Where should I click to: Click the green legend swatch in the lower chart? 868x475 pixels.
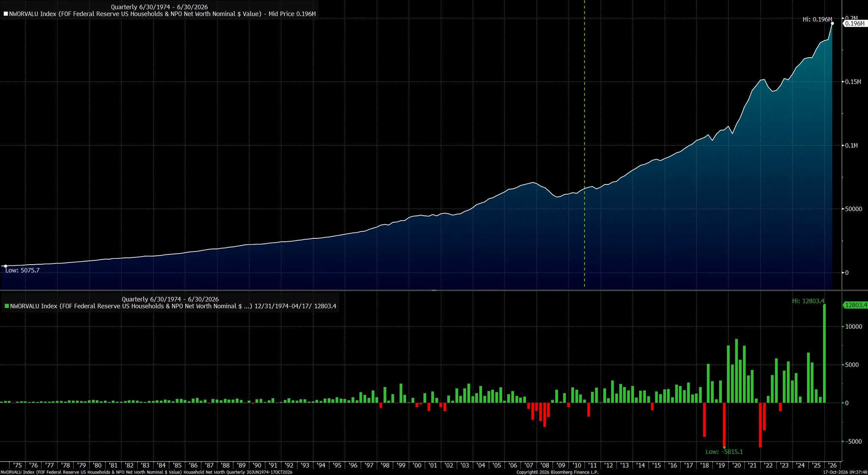tap(7, 306)
